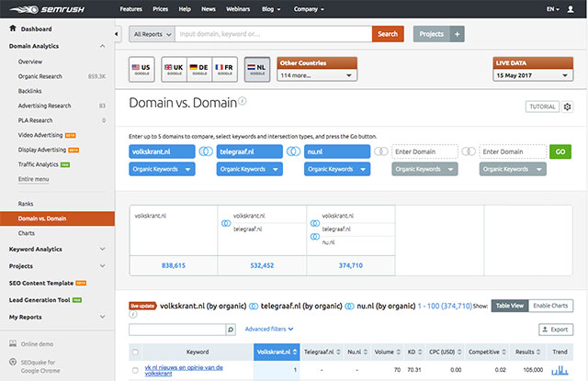Sort table by Volume column
Screen dimensions: 588x381
click(387, 352)
